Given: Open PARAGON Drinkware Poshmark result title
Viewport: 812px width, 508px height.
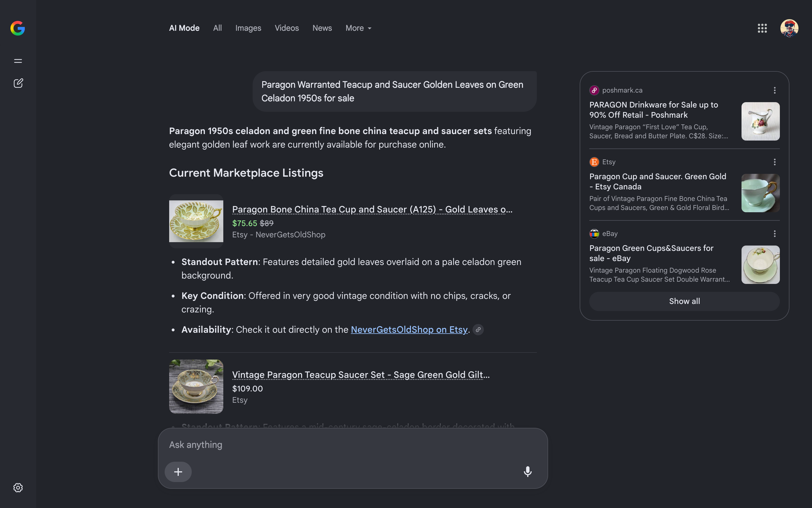Looking at the screenshot, I should point(654,110).
